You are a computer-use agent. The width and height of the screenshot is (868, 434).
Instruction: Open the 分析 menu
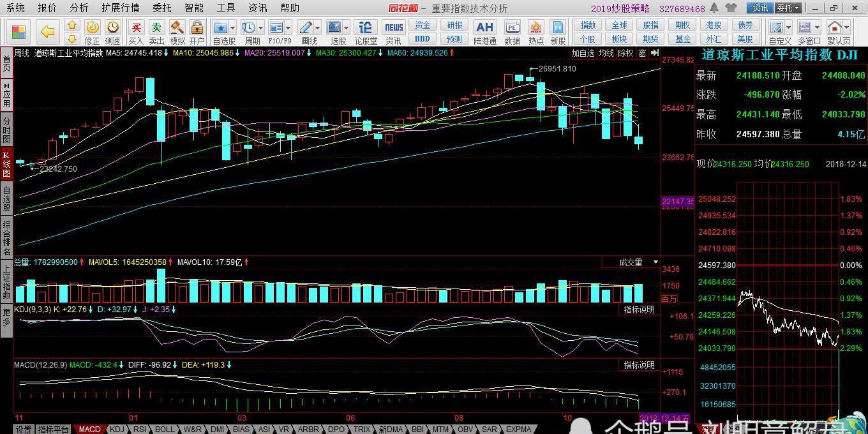(x=79, y=8)
